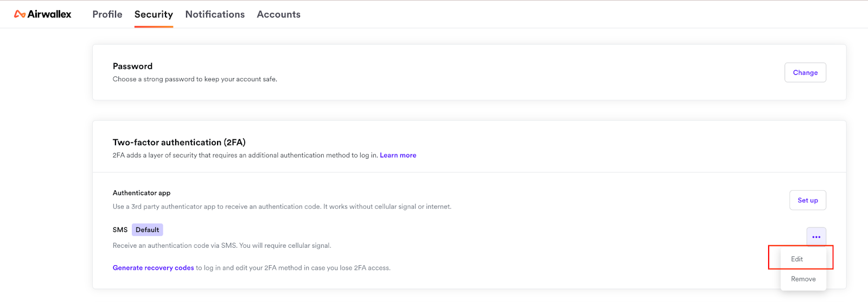Select the Security tab
The image size is (868, 302).
pos(154,14)
